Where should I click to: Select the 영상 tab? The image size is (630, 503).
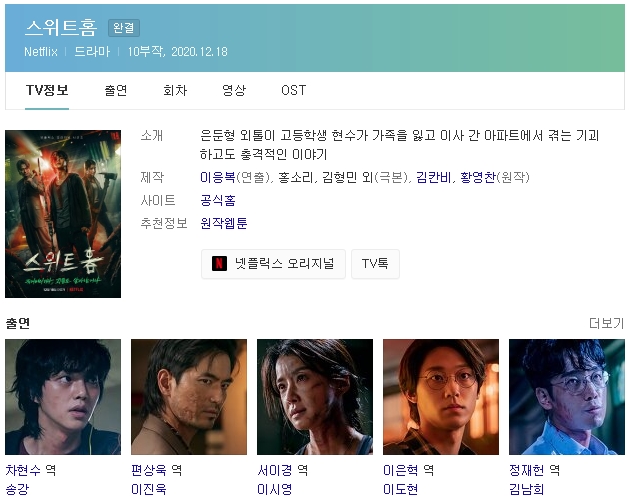pos(234,90)
